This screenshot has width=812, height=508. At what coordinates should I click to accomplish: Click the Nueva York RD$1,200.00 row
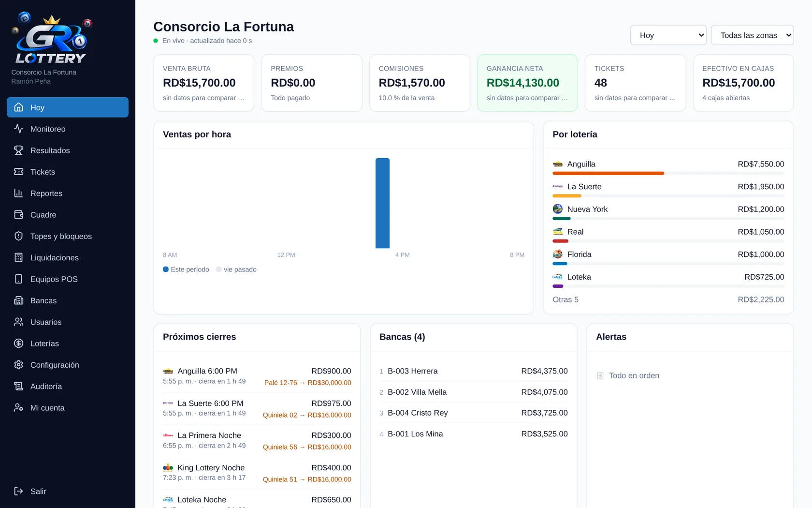tap(668, 212)
